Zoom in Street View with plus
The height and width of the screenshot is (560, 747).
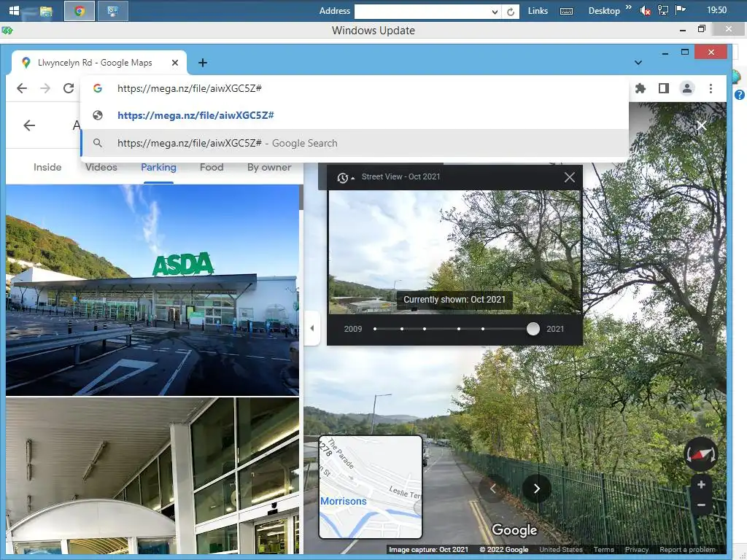click(x=701, y=485)
